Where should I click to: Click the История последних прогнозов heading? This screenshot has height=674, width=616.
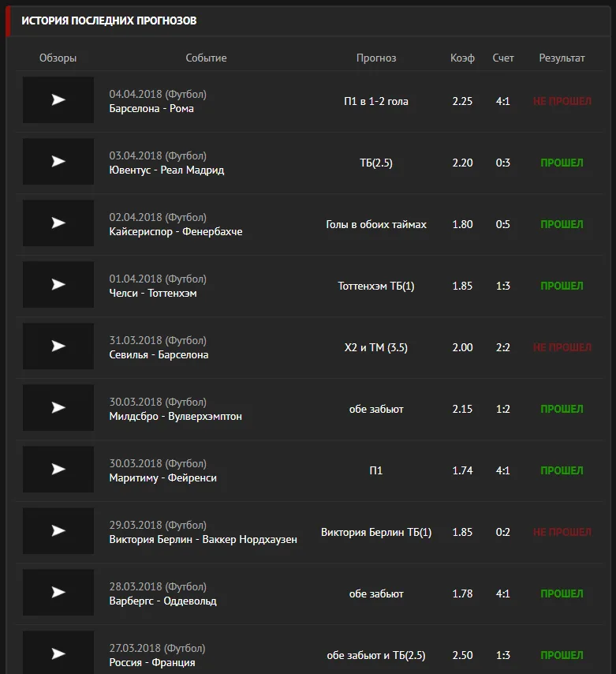point(109,21)
